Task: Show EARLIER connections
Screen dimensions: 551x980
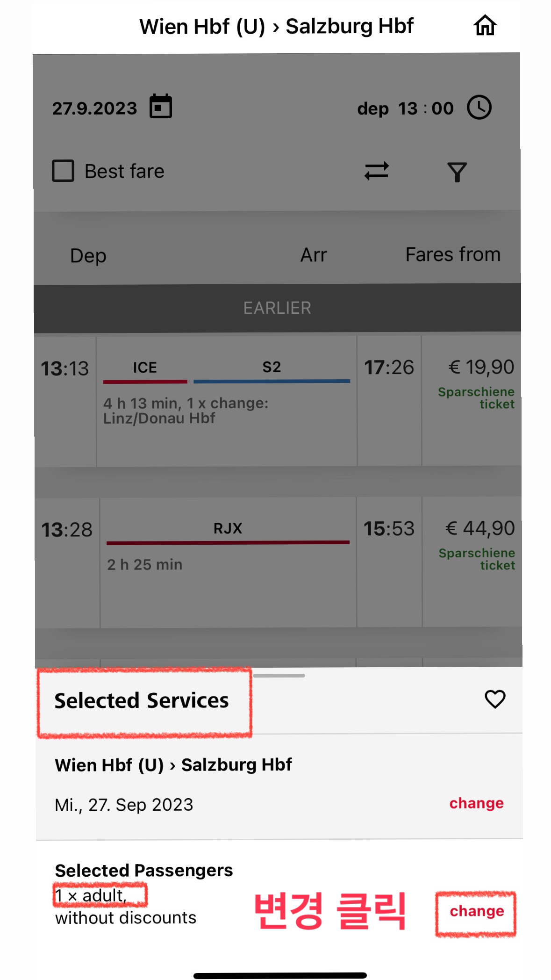Action: point(277,308)
